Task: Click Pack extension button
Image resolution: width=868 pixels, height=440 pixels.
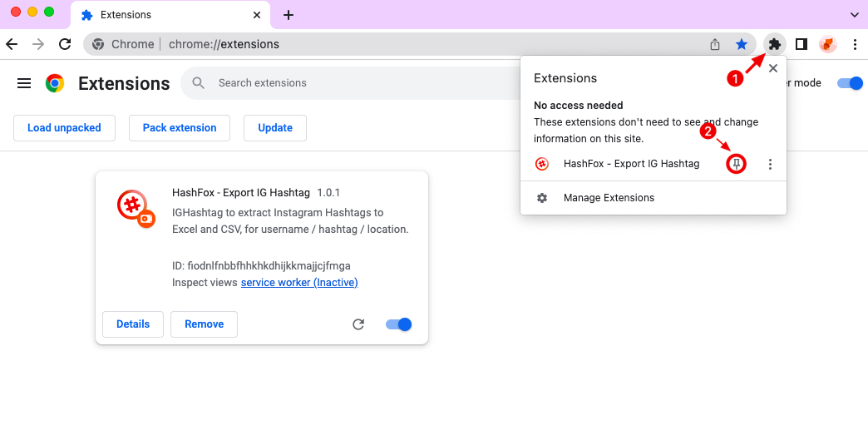Action: (x=180, y=128)
